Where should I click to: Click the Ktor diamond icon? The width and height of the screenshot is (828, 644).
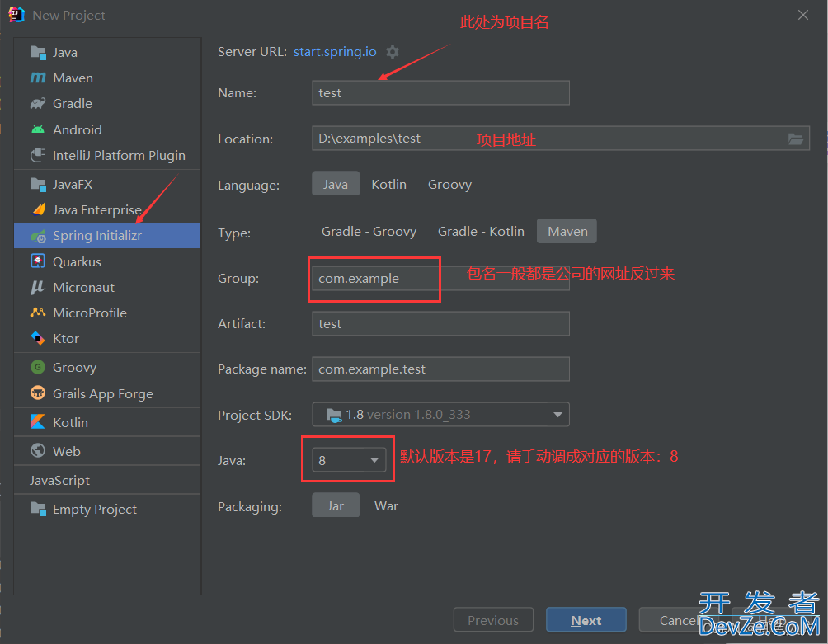coord(38,338)
